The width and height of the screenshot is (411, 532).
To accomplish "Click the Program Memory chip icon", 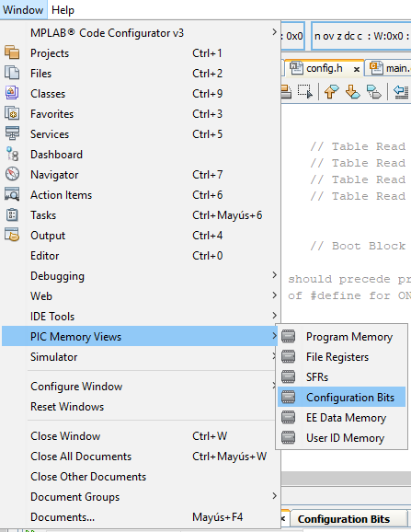I will tap(289, 337).
